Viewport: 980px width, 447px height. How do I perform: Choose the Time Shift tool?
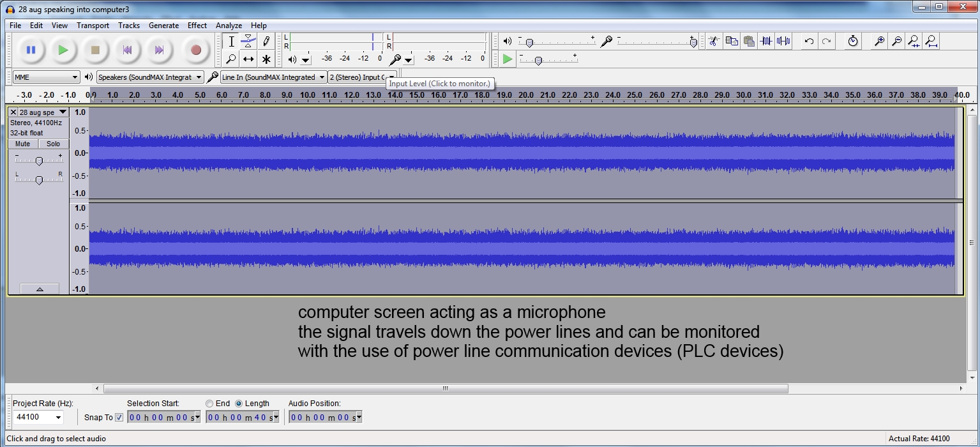(x=248, y=59)
